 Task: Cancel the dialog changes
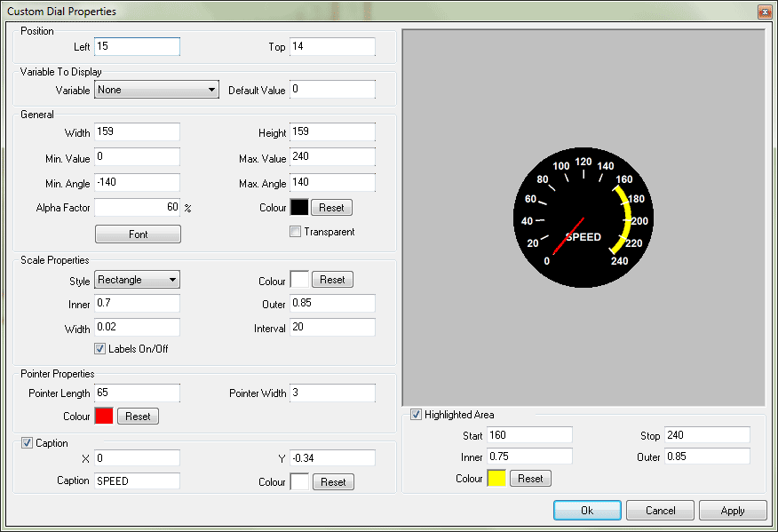(660, 511)
